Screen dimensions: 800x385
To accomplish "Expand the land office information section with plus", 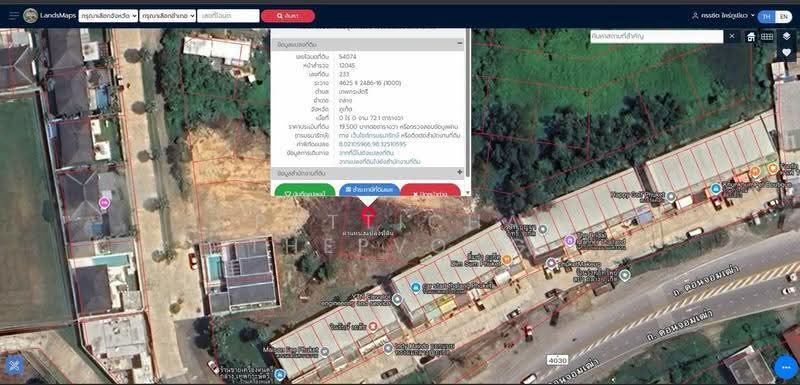I will tap(460, 172).
